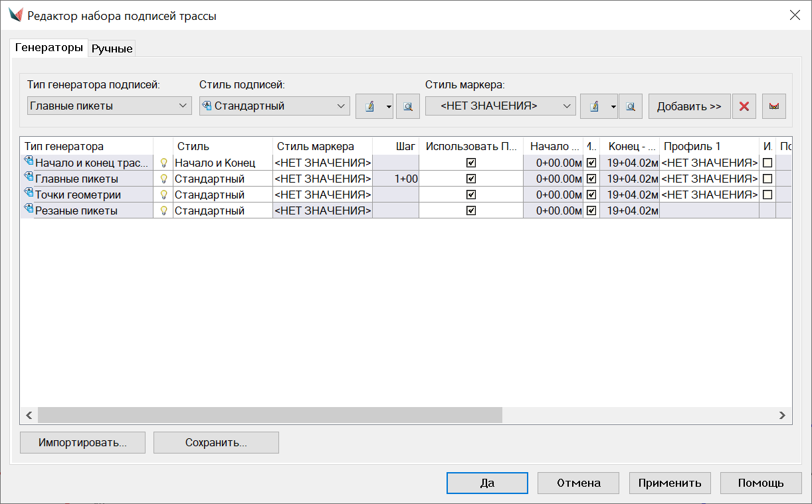Click the edit marker style pencil icon

click(593, 106)
